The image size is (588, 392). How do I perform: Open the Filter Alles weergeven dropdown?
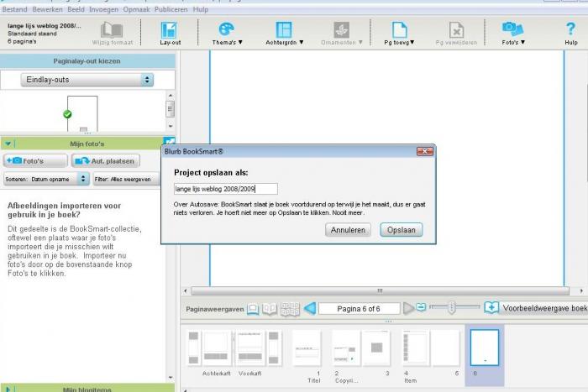pos(126,179)
